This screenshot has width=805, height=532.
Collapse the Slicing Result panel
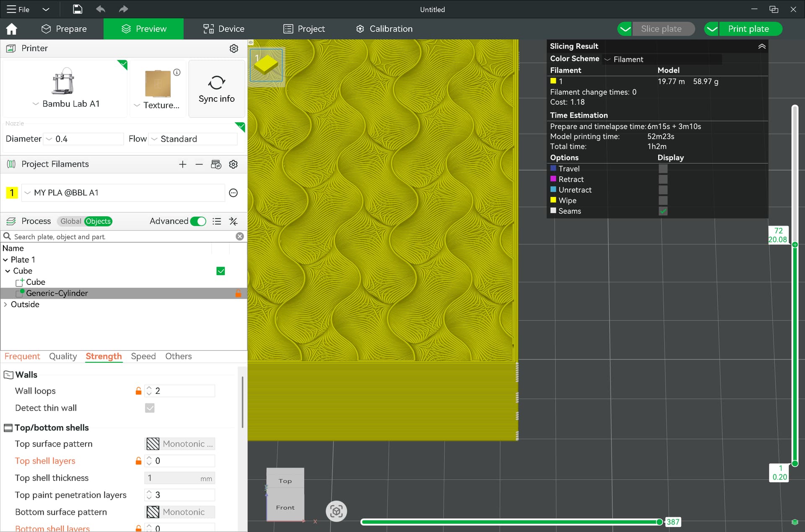pyautogui.click(x=762, y=46)
